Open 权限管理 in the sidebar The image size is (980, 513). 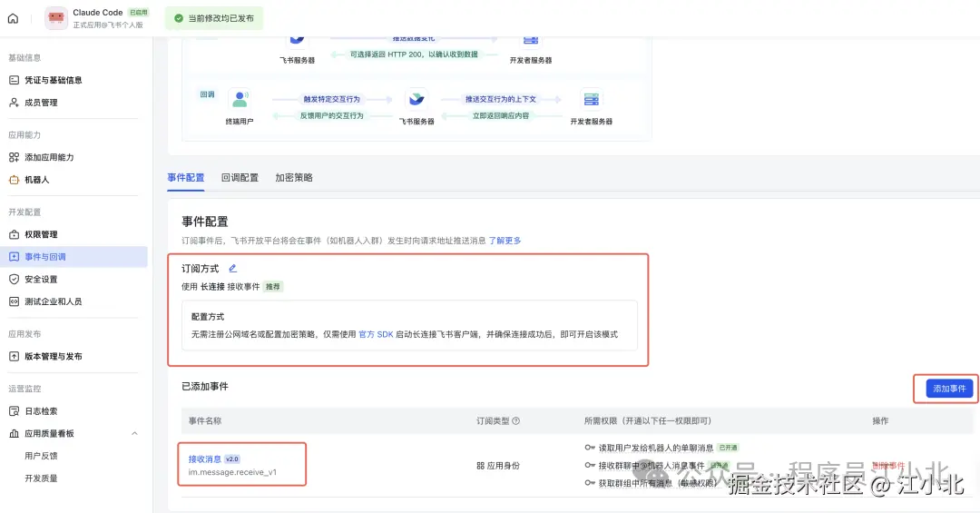[x=41, y=234]
